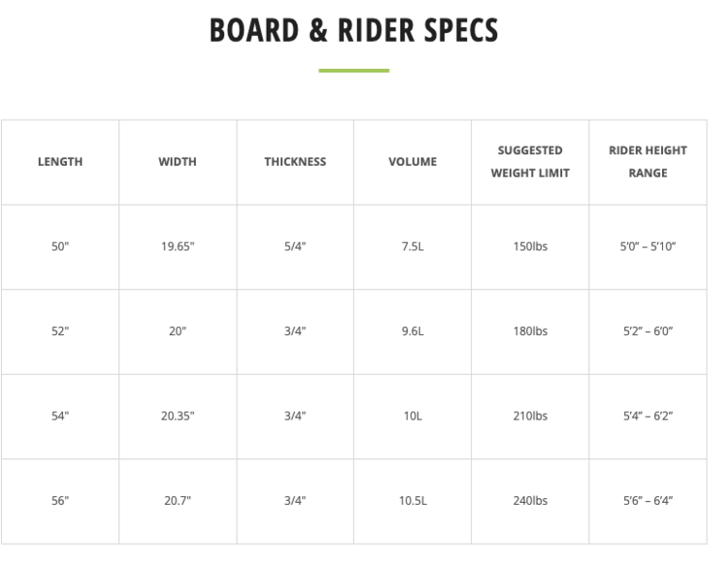The width and height of the screenshot is (728, 565).
Task: Click the LENGTH column header
Action: [x=60, y=162]
